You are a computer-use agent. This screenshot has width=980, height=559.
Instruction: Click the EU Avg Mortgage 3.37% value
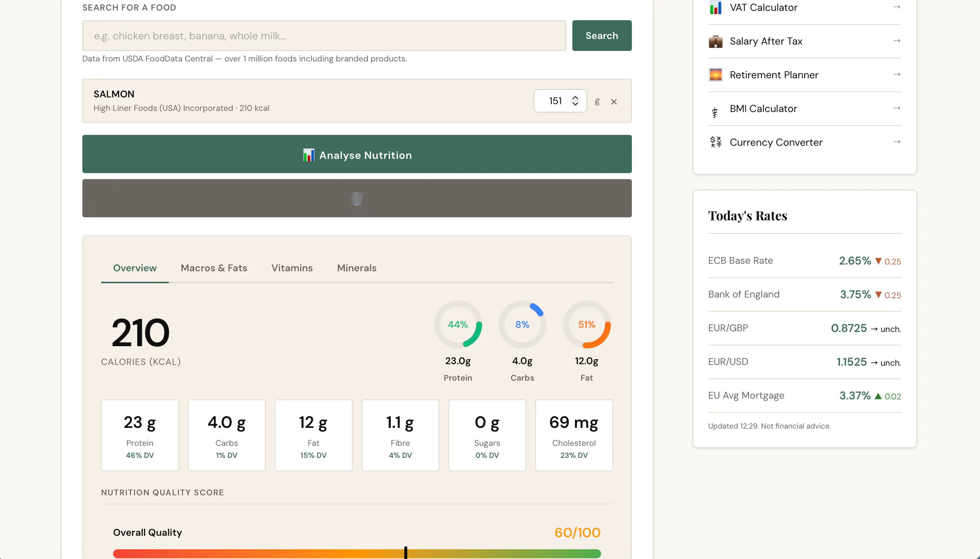(855, 396)
